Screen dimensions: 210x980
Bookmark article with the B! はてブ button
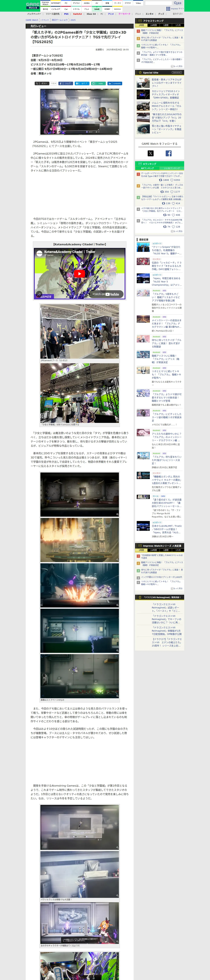coord(82,83)
